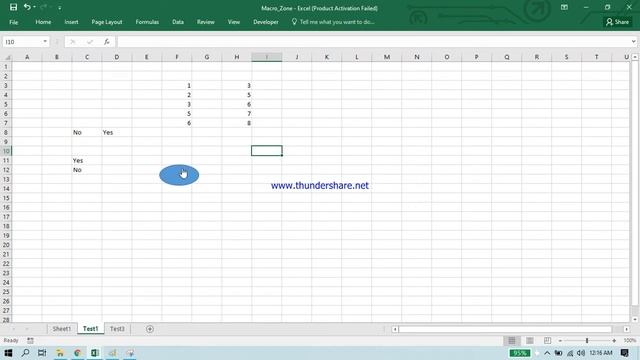Expand the formula bar with the chevron
640x360 pixels.
coord(633,42)
